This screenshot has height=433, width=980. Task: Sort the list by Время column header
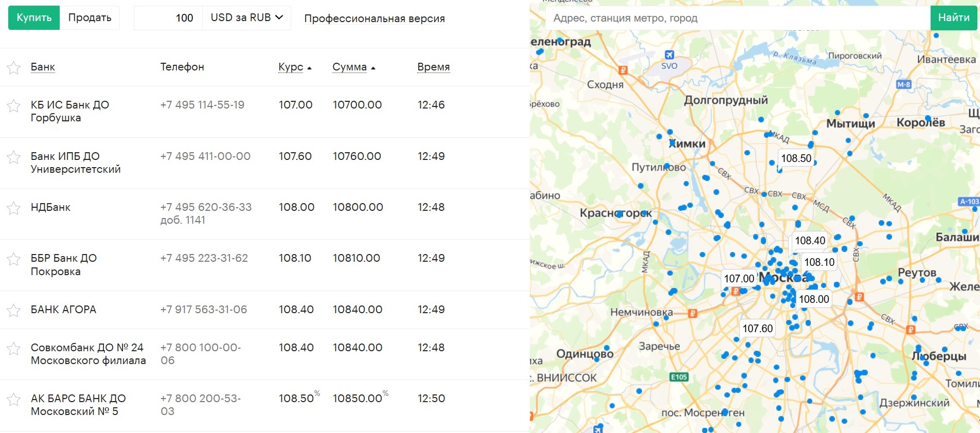tap(433, 67)
